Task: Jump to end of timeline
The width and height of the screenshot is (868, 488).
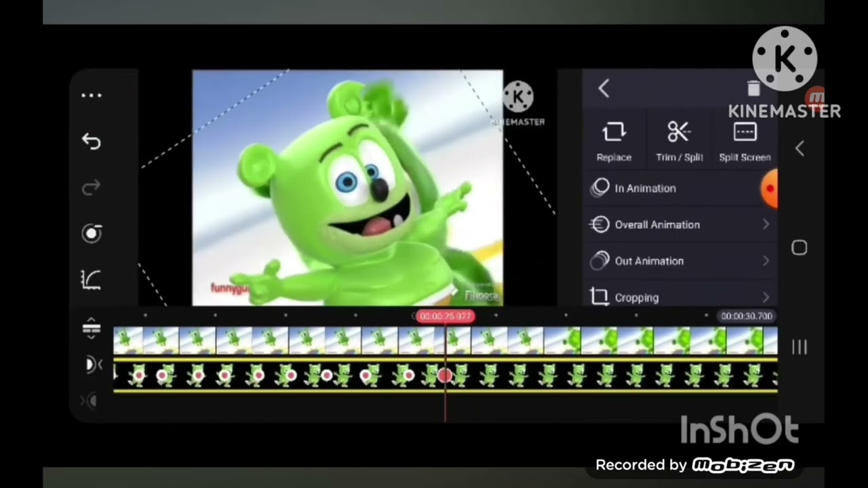Action: [90, 401]
